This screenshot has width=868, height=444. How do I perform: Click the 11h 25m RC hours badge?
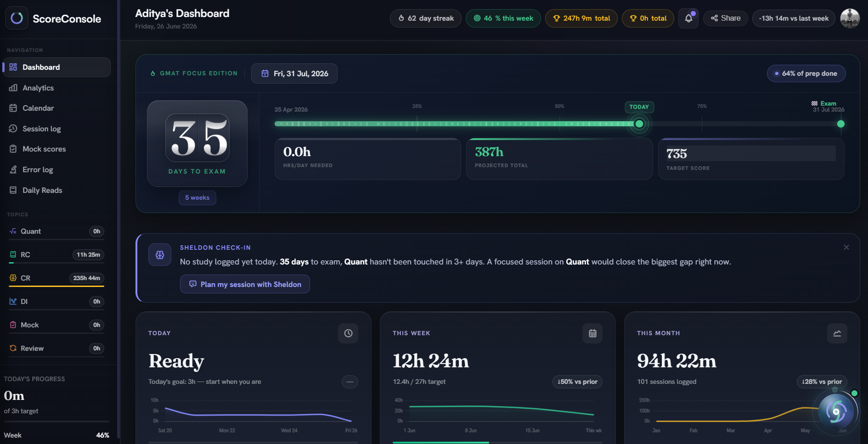click(88, 255)
